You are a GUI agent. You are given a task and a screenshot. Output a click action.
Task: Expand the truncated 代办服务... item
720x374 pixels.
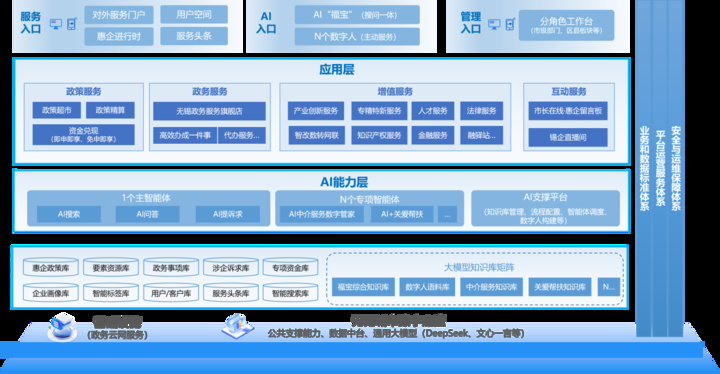(x=242, y=136)
